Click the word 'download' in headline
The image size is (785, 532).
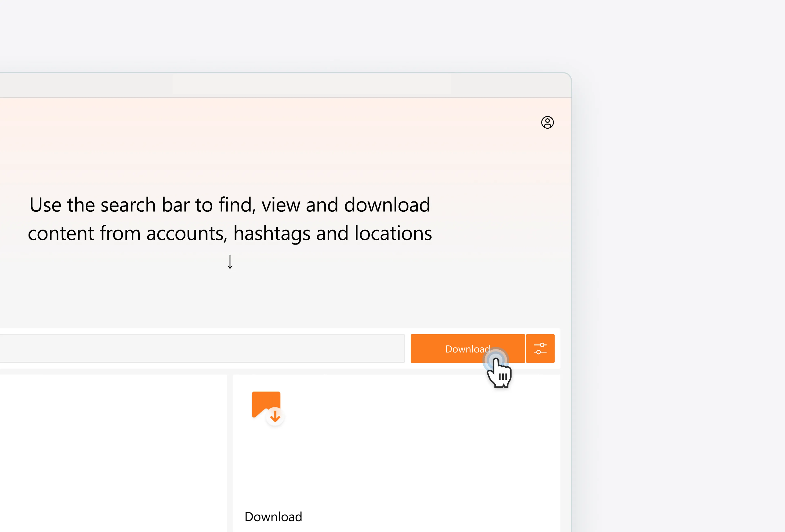click(x=387, y=205)
